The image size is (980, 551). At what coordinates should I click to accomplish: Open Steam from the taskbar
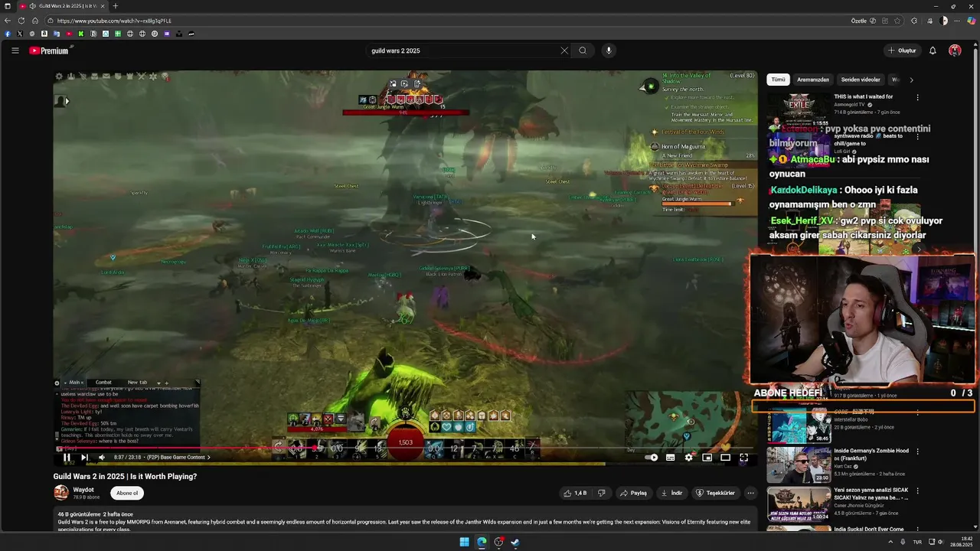click(x=515, y=542)
